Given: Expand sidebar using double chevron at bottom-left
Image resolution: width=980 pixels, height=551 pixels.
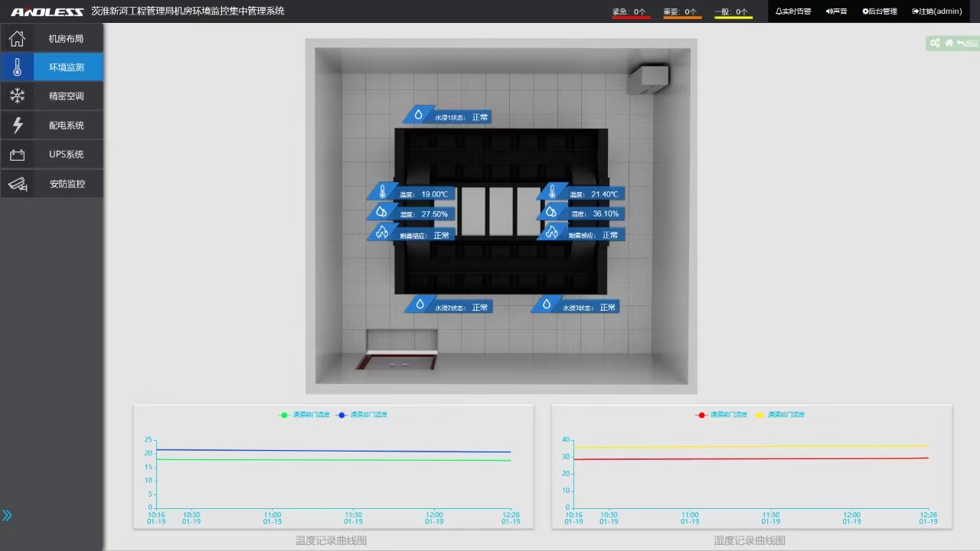Looking at the screenshot, I should tap(8, 515).
